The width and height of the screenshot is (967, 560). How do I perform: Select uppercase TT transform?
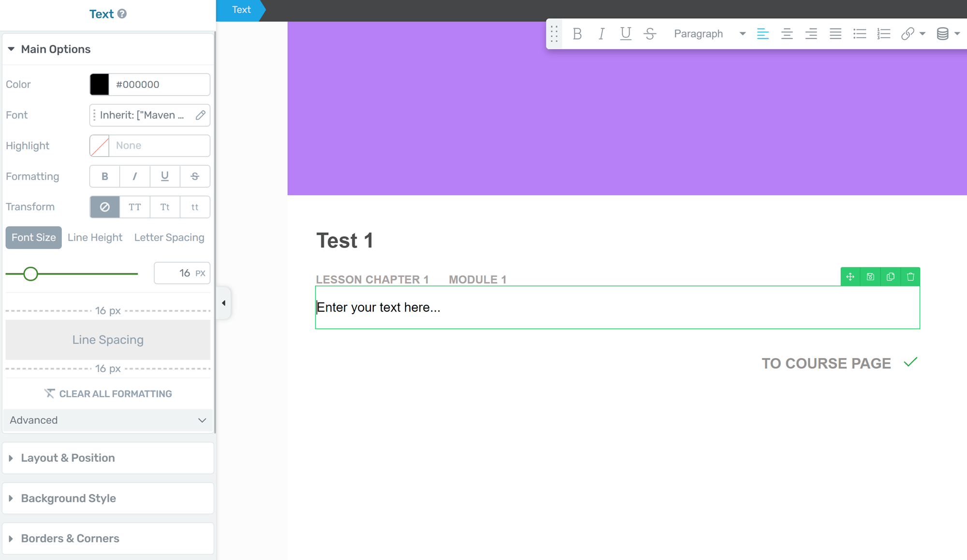(134, 207)
